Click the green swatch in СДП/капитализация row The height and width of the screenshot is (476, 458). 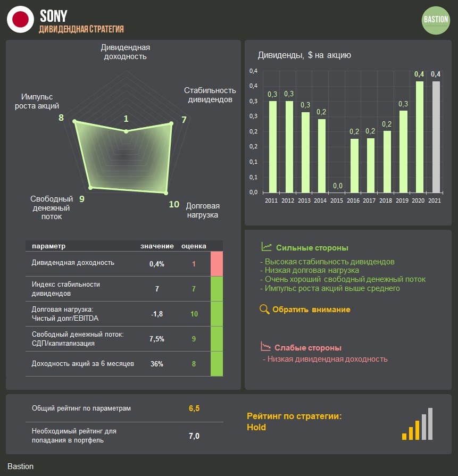pos(216,339)
